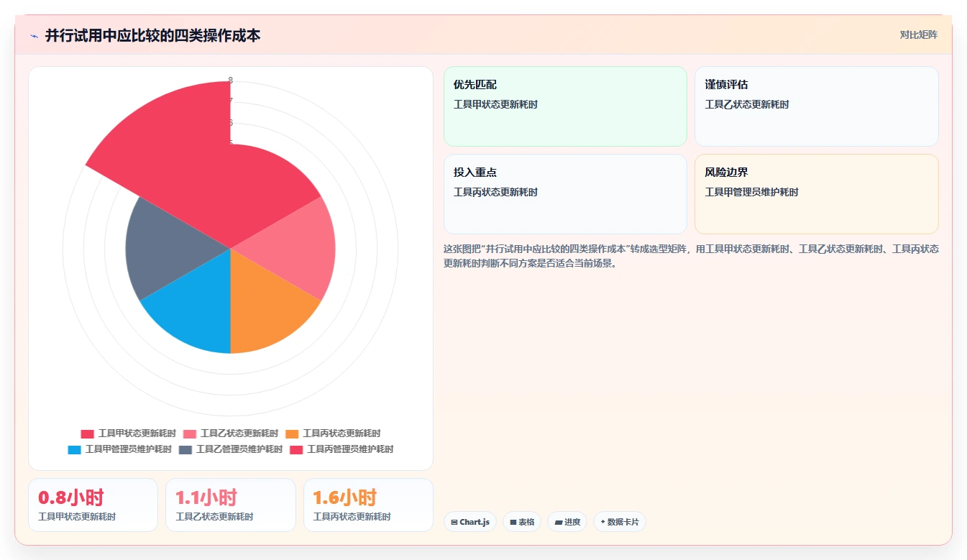Click the Chart.js tag
This screenshot has width=967, height=560.
[470, 522]
